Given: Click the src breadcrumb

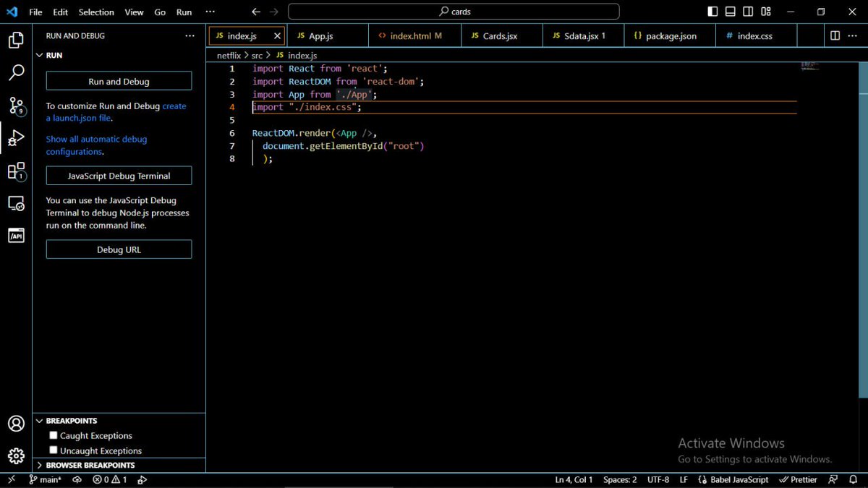Looking at the screenshot, I should (x=257, y=55).
